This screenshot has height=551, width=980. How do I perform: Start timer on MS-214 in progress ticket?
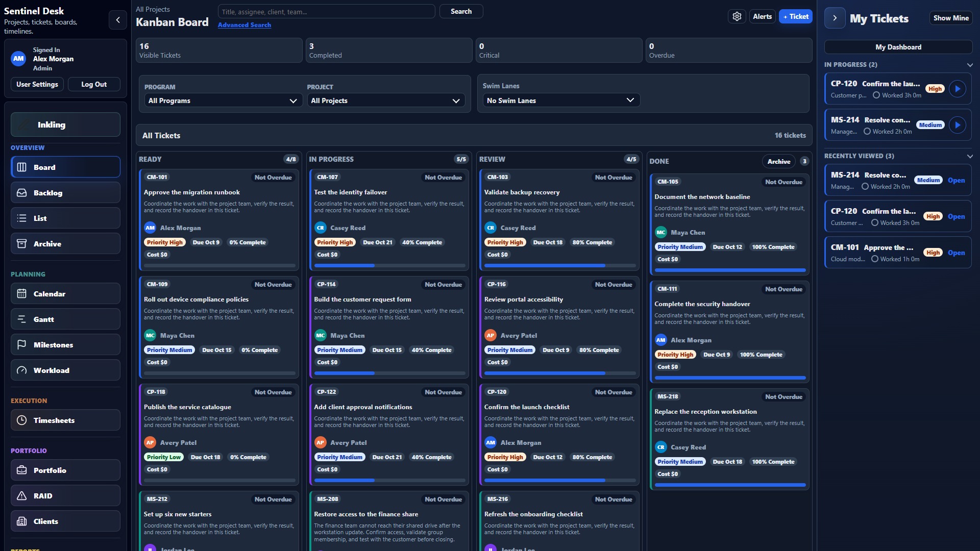point(958,125)
